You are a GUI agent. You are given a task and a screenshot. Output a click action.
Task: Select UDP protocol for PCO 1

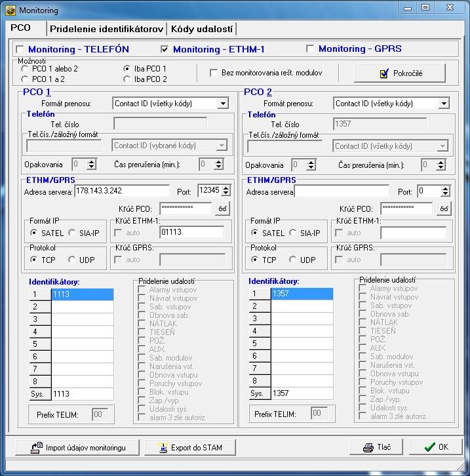point(72,260)
